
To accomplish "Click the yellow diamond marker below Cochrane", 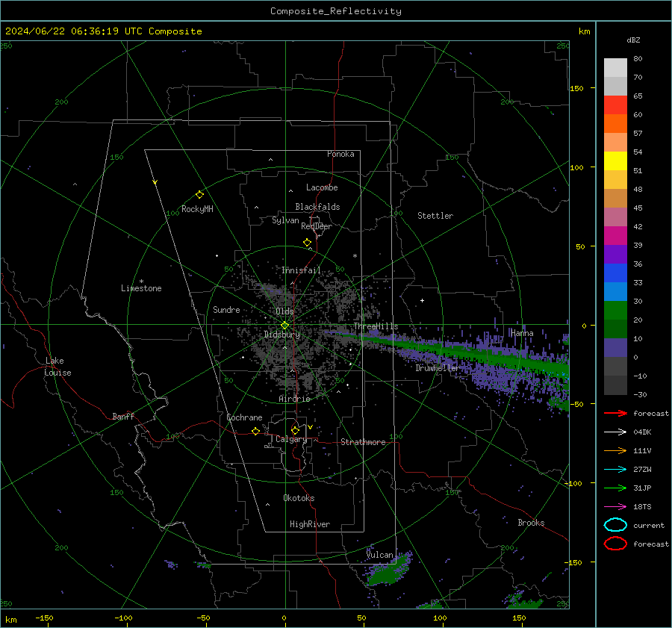I will pos(256,432).
